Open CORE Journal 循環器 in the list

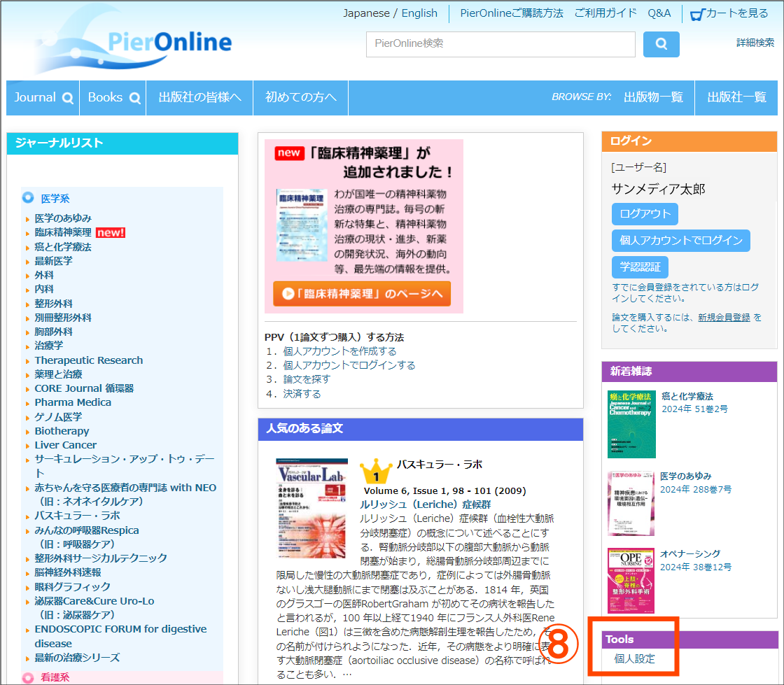tap(84, 388)
